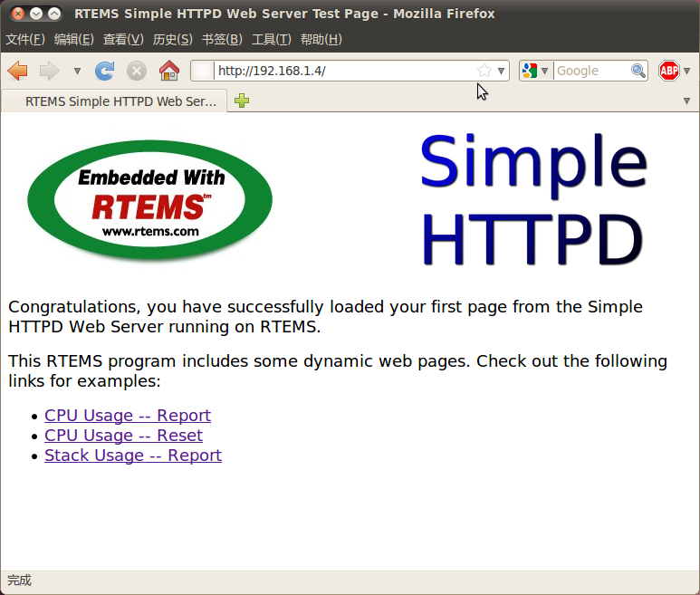Open the 工具(T) menu

(272, 39)
